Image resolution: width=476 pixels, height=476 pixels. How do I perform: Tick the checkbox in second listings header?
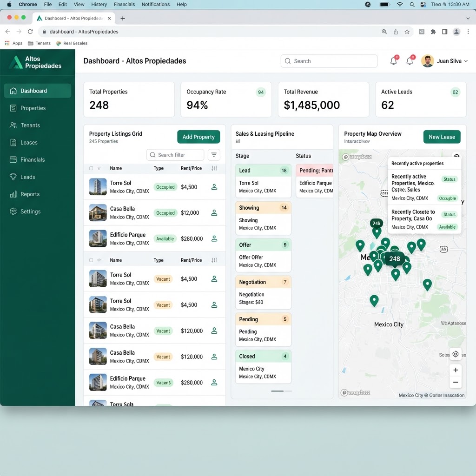(91, 260)
